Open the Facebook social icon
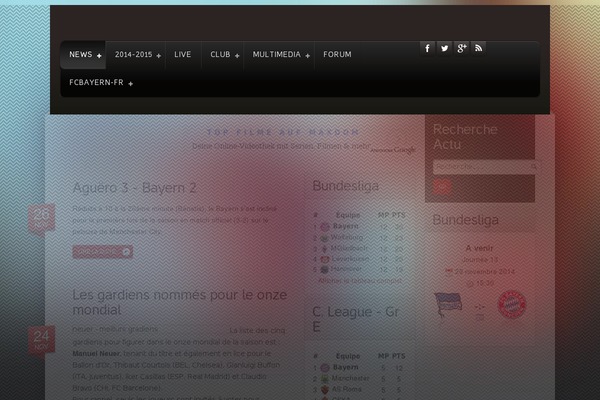600x400 pixels. point(427,48)
